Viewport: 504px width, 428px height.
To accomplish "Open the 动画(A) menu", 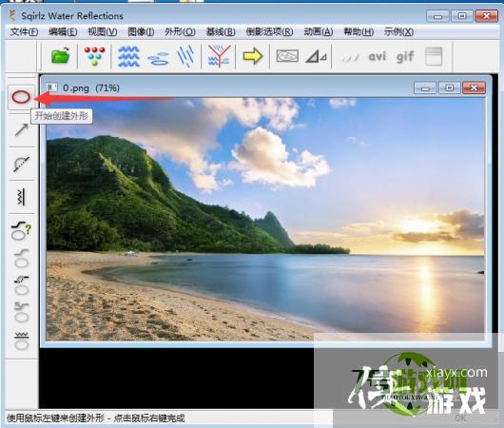I will coord(319,31).
